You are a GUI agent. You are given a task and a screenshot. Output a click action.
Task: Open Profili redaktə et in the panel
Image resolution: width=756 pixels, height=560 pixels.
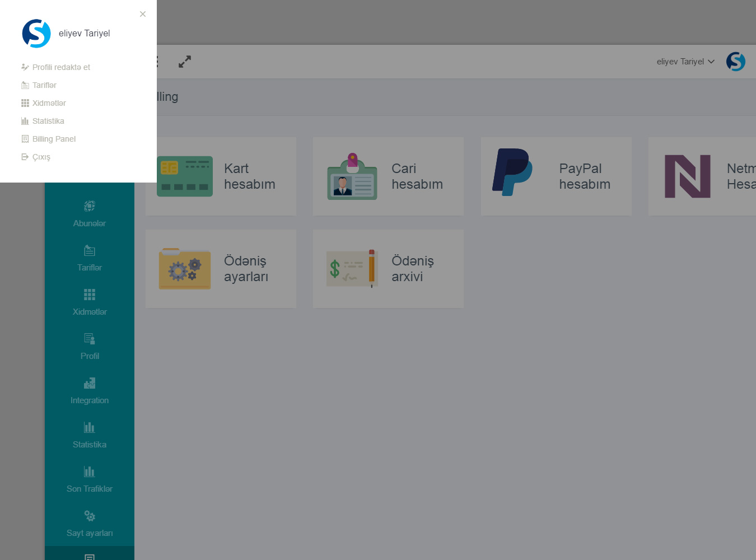coord(61,67)
